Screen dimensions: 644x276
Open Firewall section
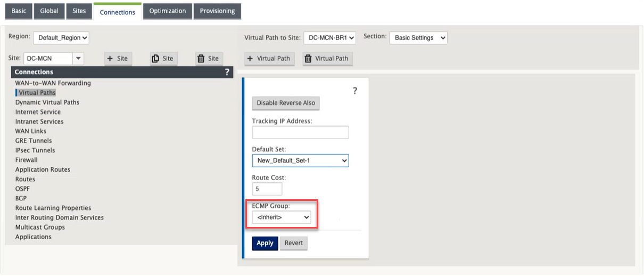27,160
